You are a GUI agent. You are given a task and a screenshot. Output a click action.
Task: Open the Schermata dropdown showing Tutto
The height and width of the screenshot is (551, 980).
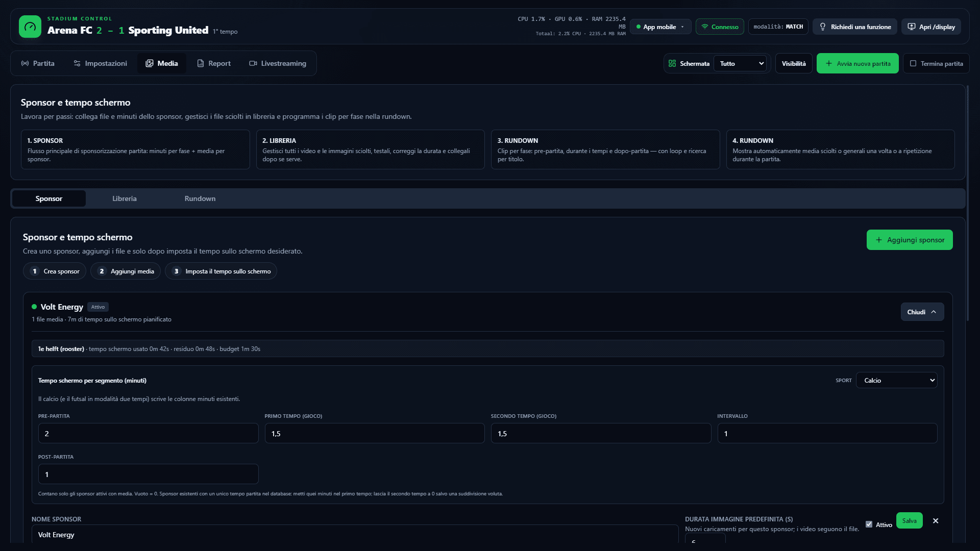coord(740,63)
